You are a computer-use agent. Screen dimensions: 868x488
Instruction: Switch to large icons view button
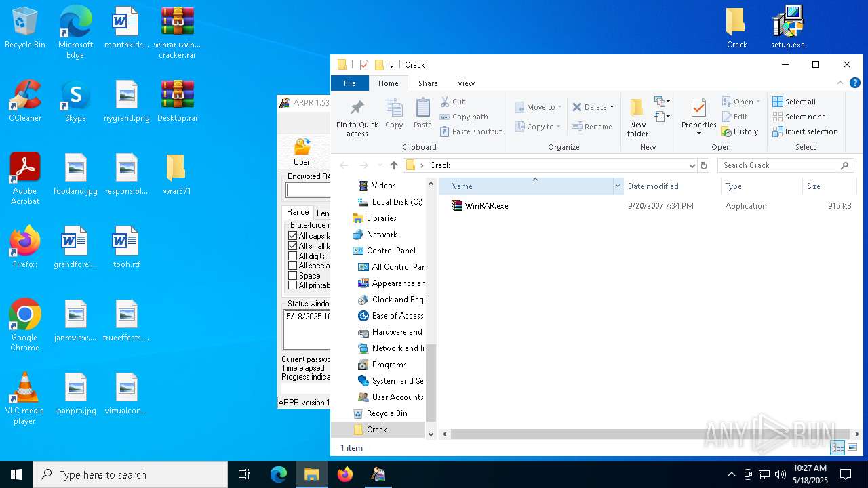pos(852,447)
